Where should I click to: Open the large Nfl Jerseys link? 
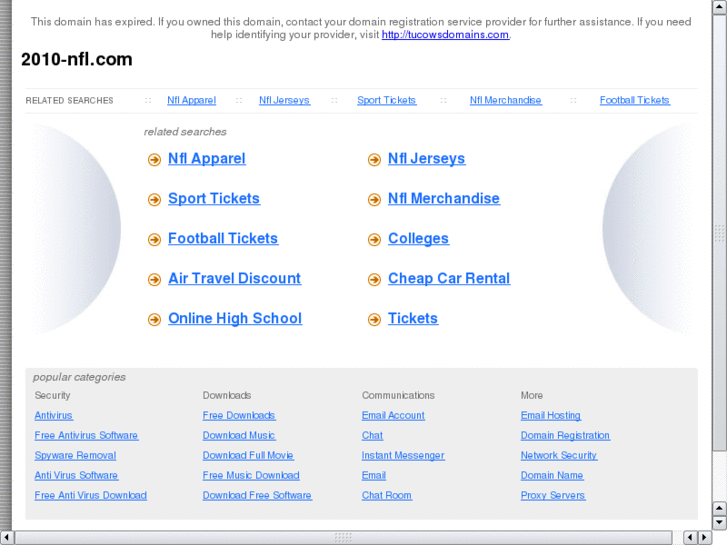[x=427, y=159]
